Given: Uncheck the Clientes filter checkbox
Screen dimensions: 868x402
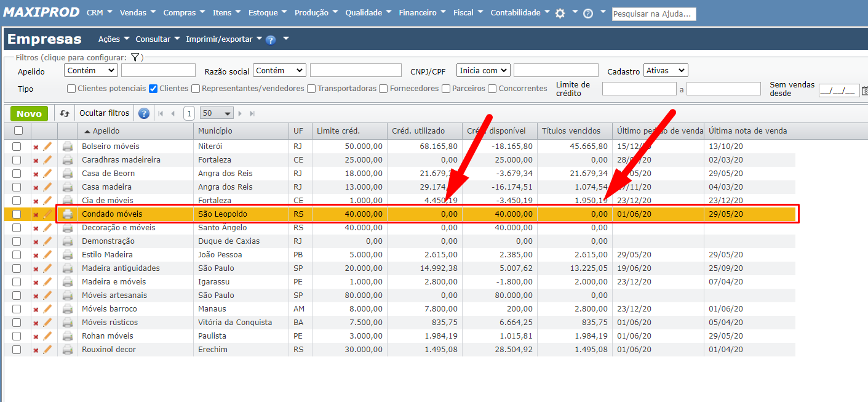Looking at the screenshot, I should point(153,89).
